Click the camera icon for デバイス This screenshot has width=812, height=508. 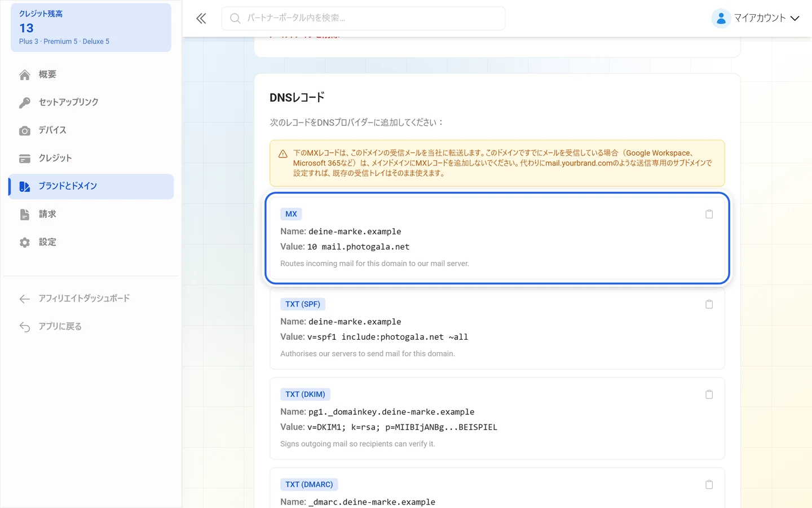pyautogui.click(x=25, y=130)
